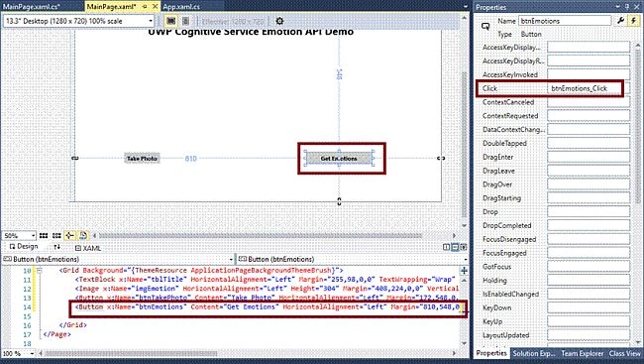
Task: Close the MainPage.xaml tab
Action: coord(155,7)
